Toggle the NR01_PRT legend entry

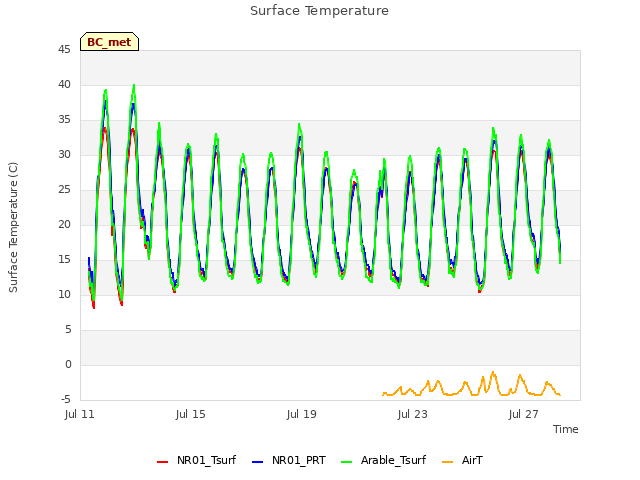pyautogui.click(x=289, y=460)
